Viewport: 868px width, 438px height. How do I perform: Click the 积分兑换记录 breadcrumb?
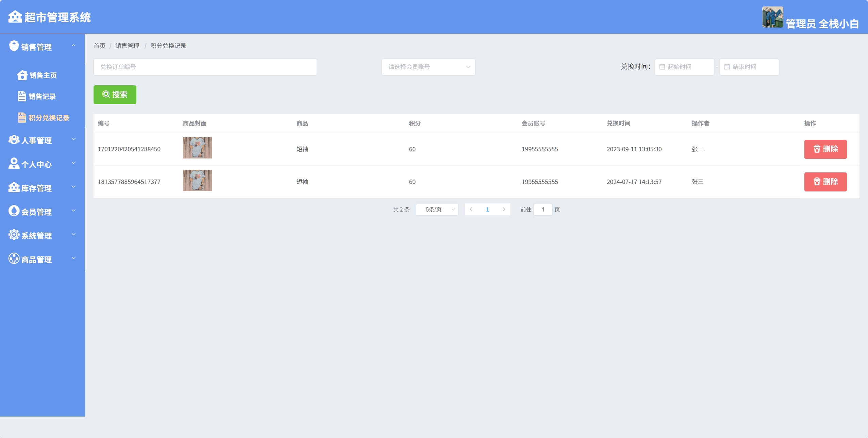[168, 46]
